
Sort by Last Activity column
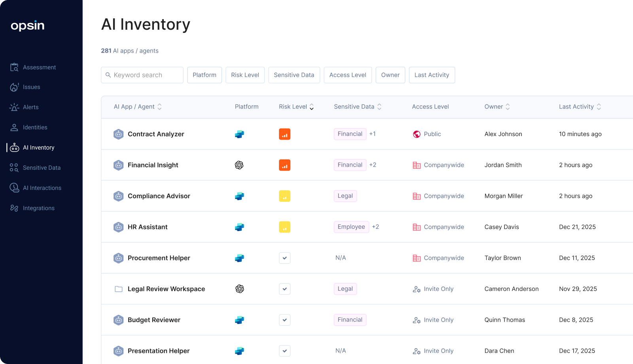click(x=599, y=106)
